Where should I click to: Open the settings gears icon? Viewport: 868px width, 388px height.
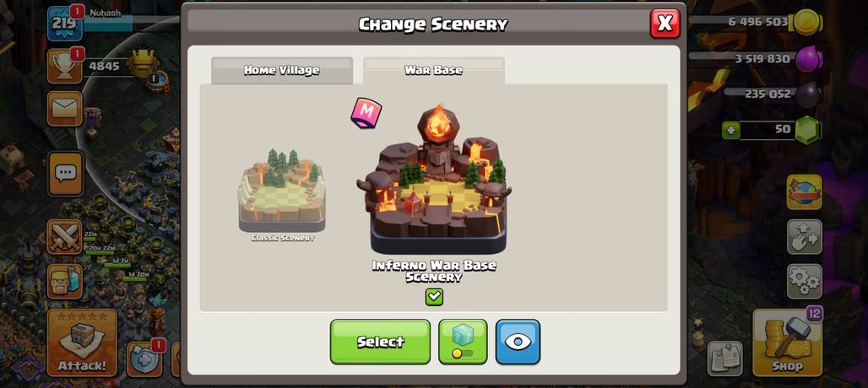tap(805, 282)
